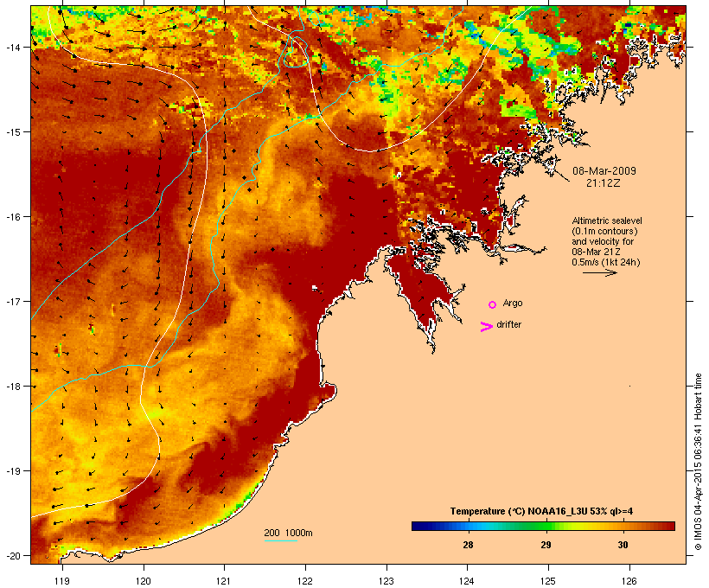
Task: Click the '-19' latitude axis label
Action: click(13, 471)
